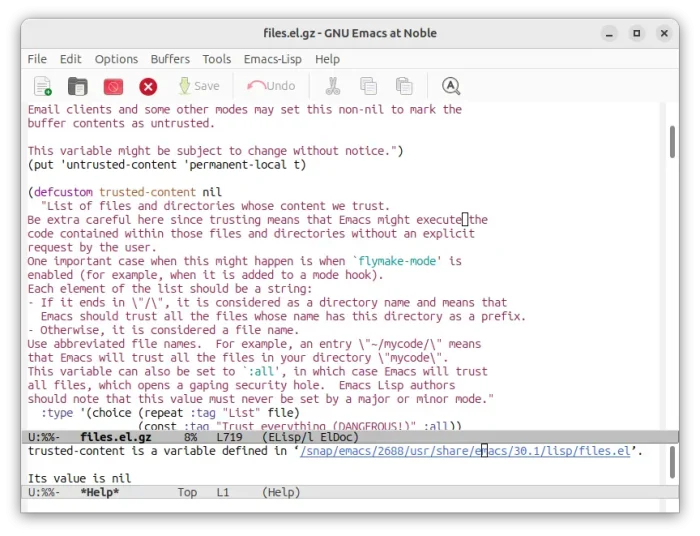Open the Emacs-Lisp menu
This screenshot has height=536, width=700.
[x=272, y=59]
